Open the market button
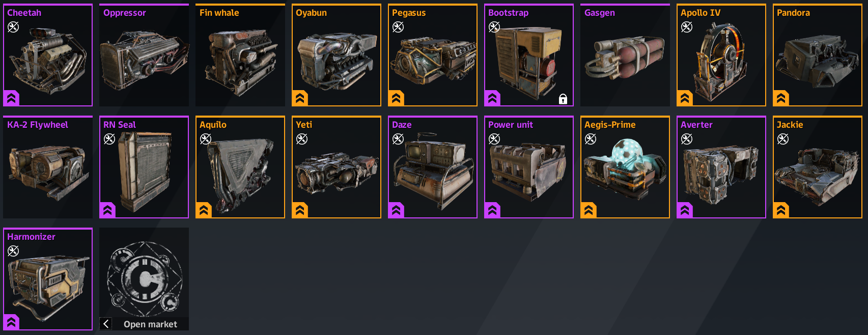868x335 pixels. coord(144,279)
